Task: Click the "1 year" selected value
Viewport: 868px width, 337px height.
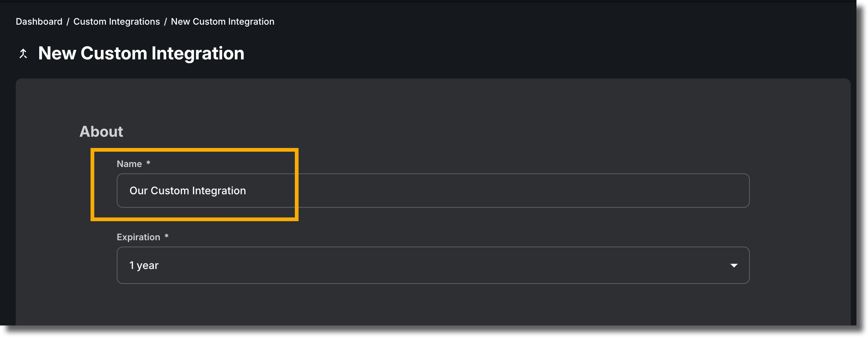Action: tap(144, 265)
